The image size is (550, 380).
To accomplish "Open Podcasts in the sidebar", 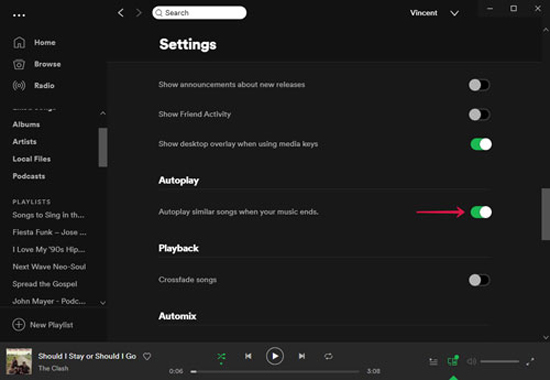I will pyautogui.click(x=29, y=176).
